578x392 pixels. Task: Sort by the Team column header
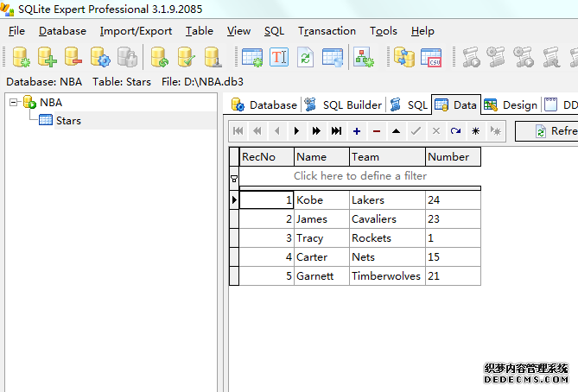tap(387, 157)
